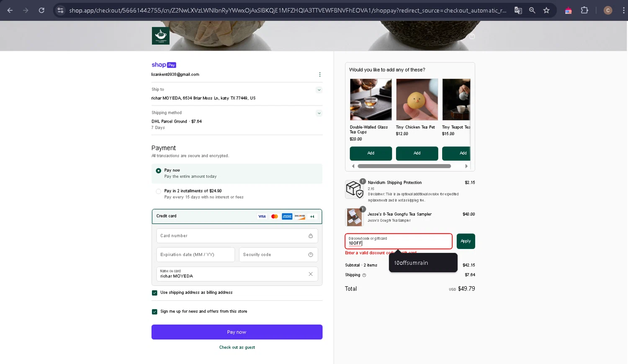Uncheck use shipping address as billing
Screen dimensions: 628x364
click(154, 293)
